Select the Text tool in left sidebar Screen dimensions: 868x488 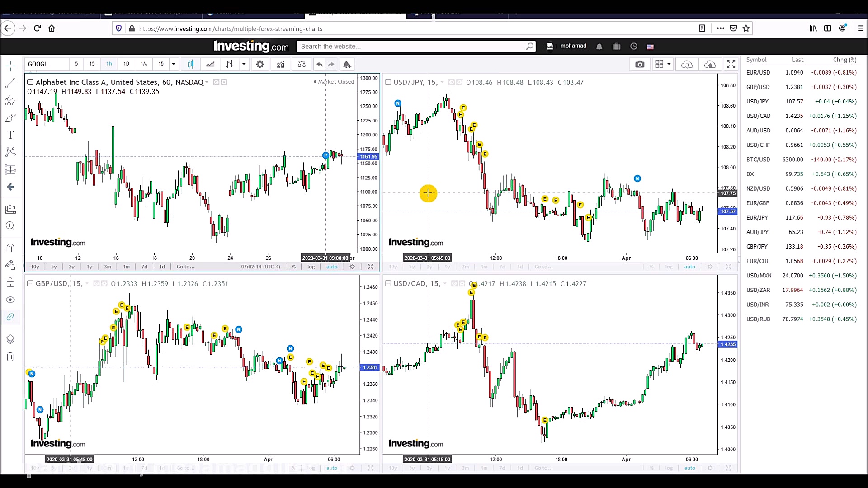tap(10, 135)
